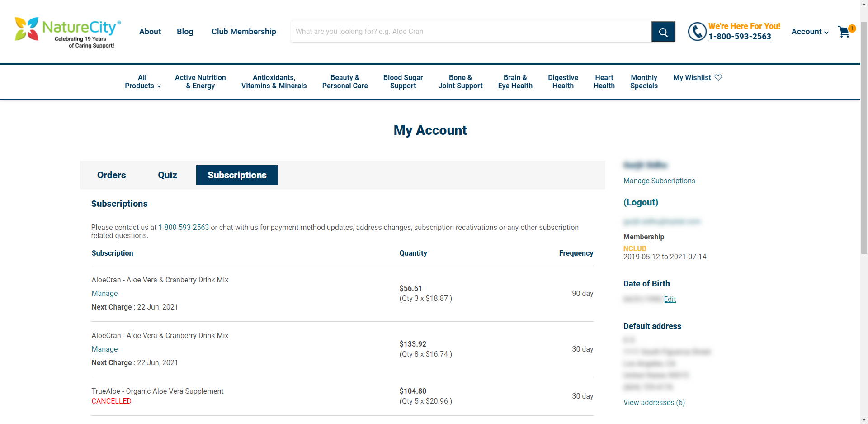Switch to the Quiz tab
Viewport: 868px width, 424px height.
pyautogui.click(x=167, y=175)
